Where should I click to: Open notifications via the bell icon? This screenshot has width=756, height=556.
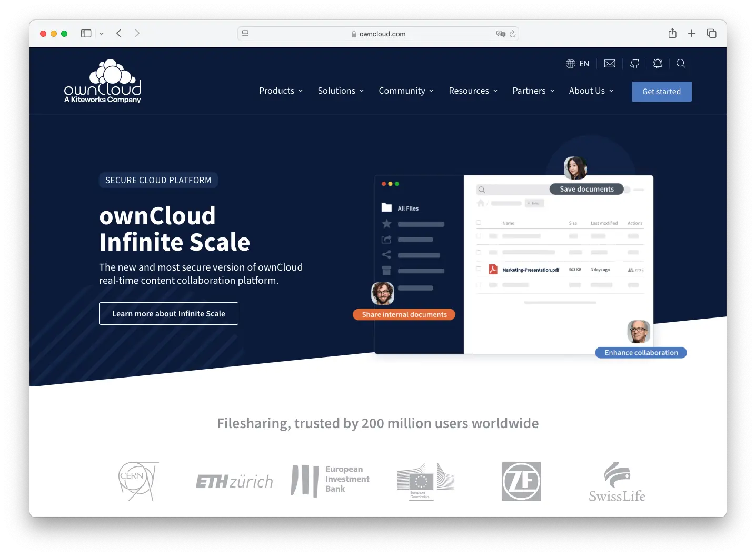[658, 64]
